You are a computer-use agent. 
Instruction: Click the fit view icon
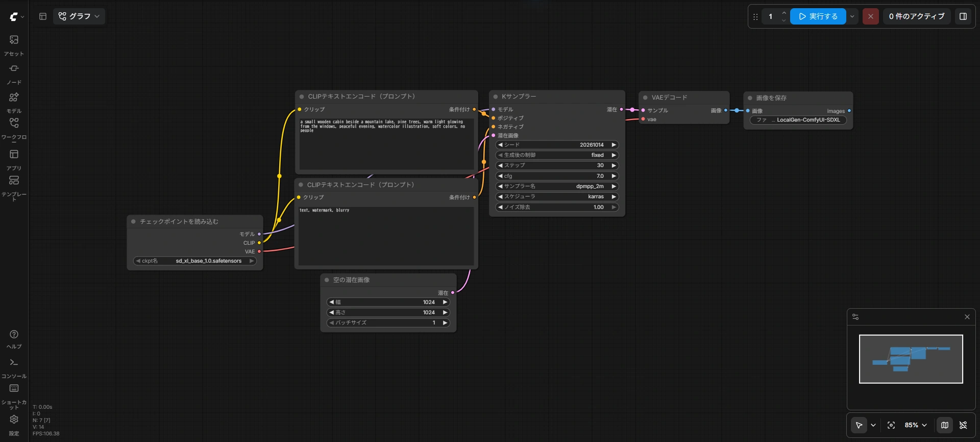(x=891, y=425)
